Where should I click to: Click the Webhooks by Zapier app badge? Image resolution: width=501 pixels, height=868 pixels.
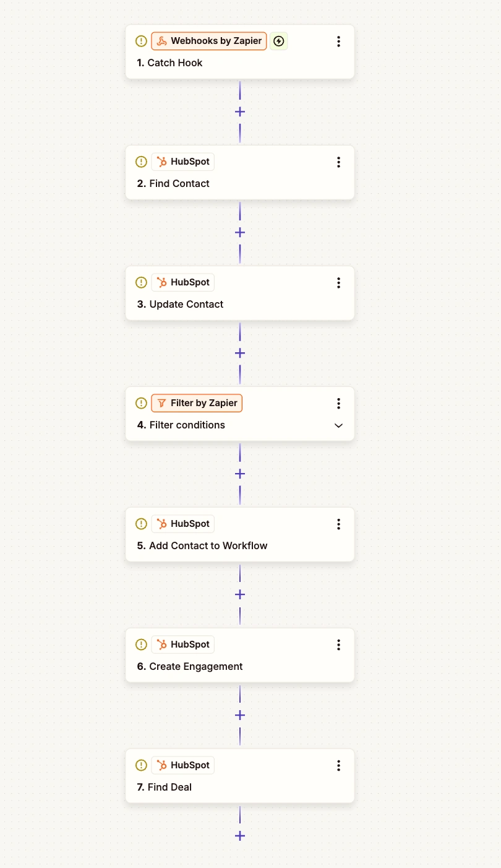coord(209,41)
